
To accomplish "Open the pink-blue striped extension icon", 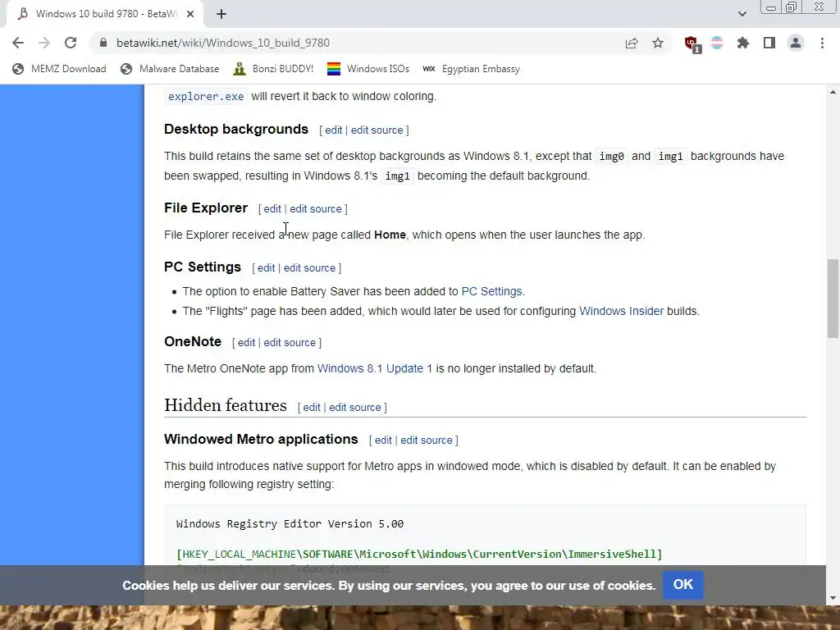I will coord(717,43).
